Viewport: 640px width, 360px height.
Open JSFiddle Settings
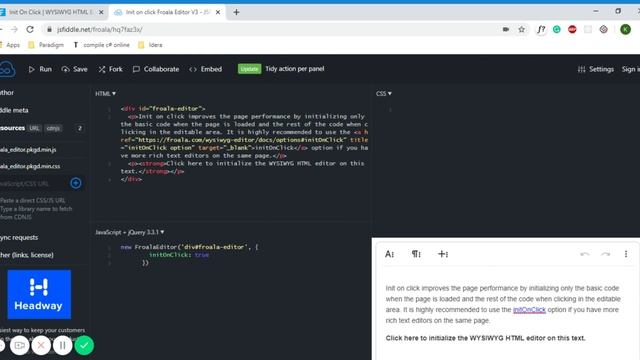[x=596, y=69]
